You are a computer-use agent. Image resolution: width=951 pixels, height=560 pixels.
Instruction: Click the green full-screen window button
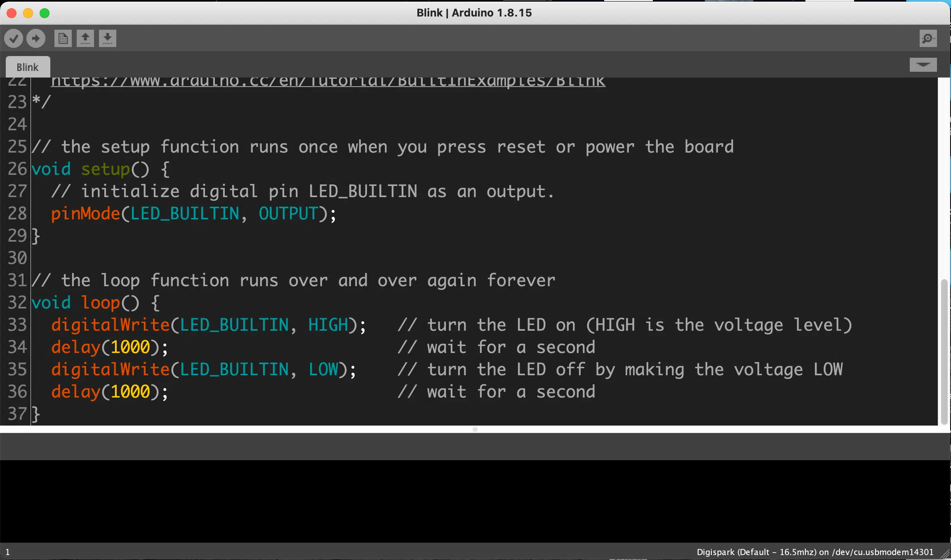[45, 13]
